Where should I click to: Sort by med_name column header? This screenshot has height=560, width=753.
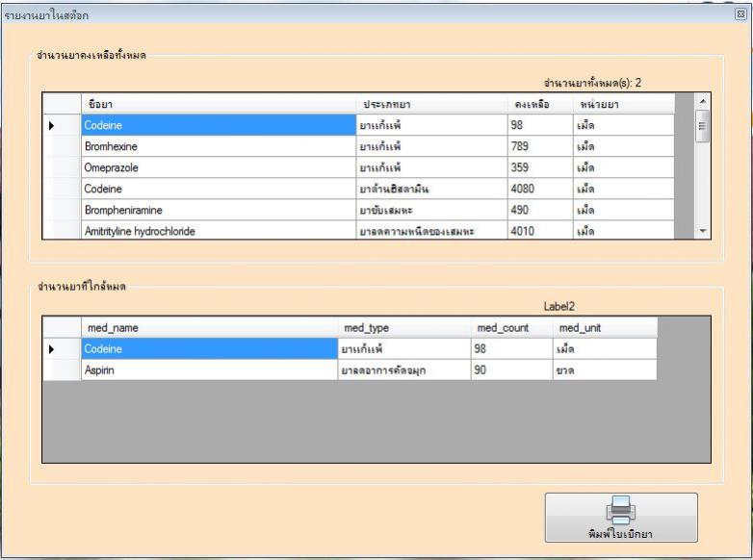coord(209,328)
